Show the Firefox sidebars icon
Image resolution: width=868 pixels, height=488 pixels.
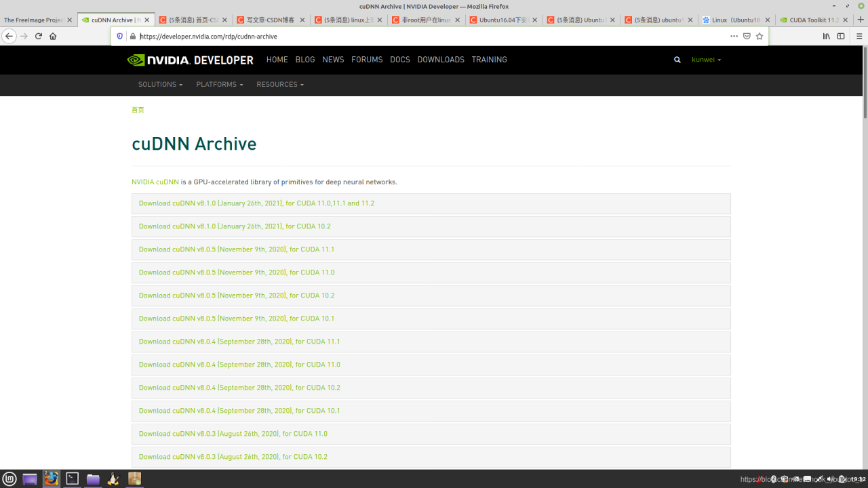pyautogui.click(x=841, y=36)
